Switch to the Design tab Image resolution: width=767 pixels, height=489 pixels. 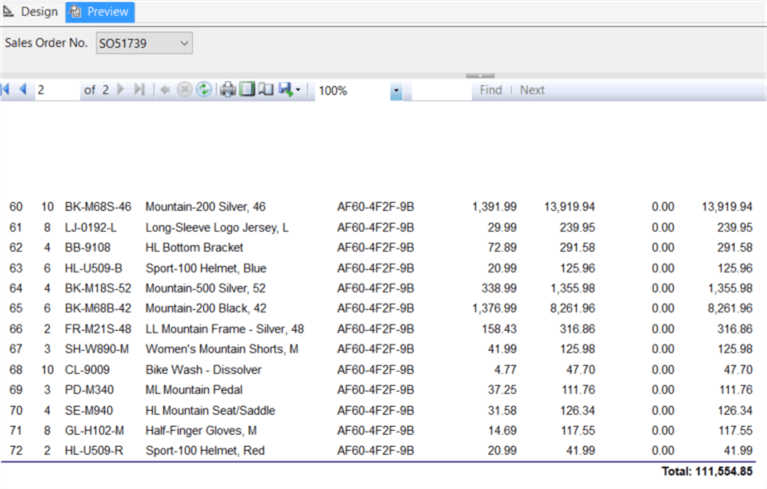(31, 12)
